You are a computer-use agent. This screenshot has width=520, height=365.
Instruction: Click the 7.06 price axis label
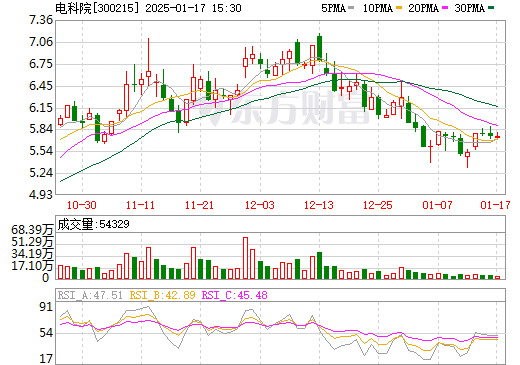[x=41, y=42]
